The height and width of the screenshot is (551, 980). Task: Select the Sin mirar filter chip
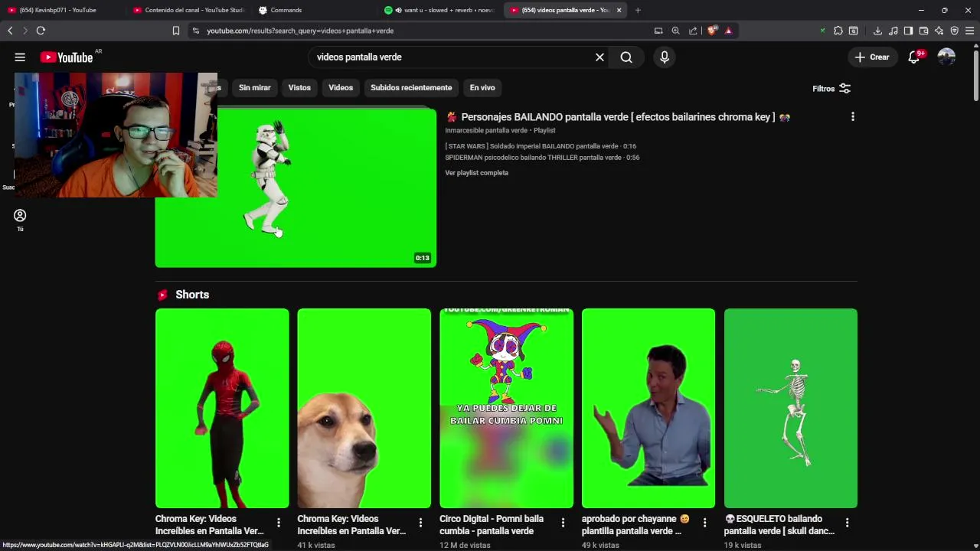tap(254, 88)
